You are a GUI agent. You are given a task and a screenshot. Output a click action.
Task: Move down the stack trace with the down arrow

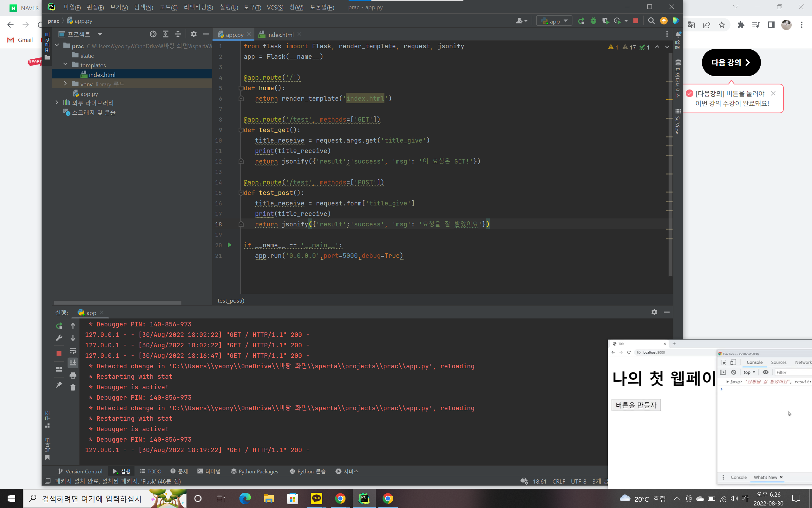pos(73,338)
